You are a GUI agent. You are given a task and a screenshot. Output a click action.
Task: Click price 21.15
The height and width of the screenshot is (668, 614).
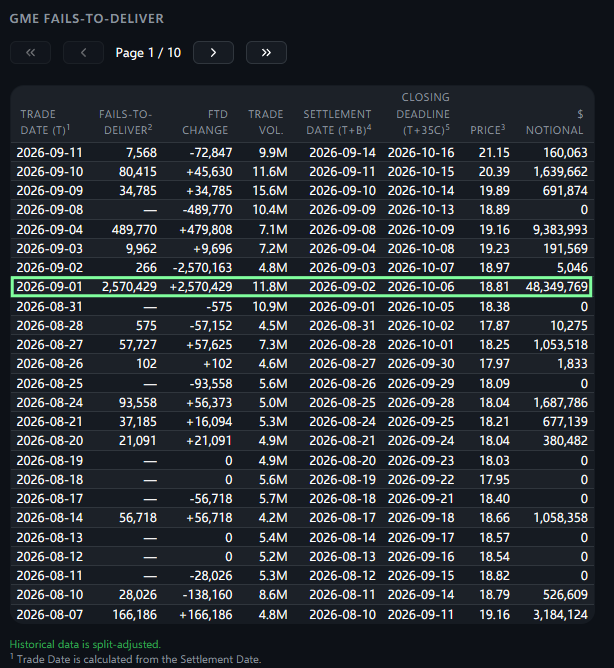click(x=494, y=153)
